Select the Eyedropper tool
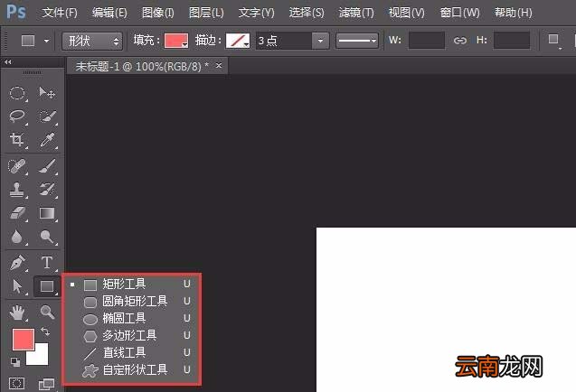 47,139
